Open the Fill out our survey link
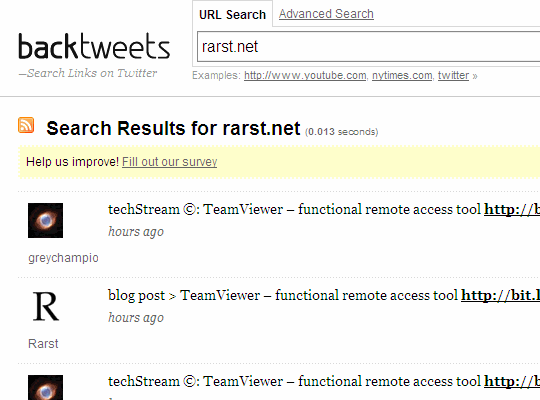This screenshot has height=400, width=540. click(x=169, y=162)
